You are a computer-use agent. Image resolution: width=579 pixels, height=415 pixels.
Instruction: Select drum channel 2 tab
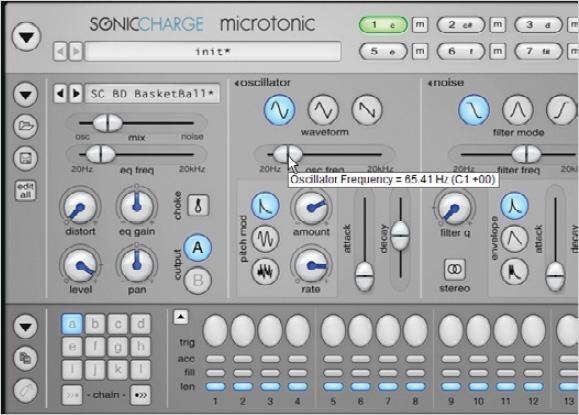[x=460, y=25]
